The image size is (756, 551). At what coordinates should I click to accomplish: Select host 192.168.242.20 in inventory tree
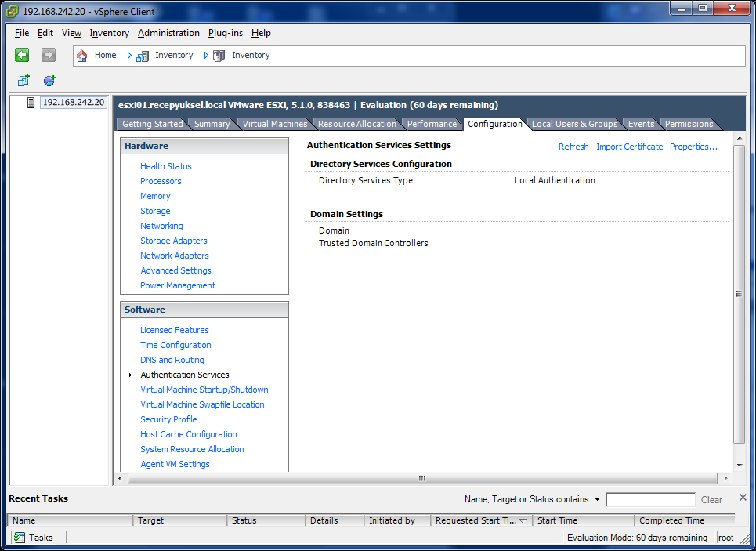pos(74,103)
